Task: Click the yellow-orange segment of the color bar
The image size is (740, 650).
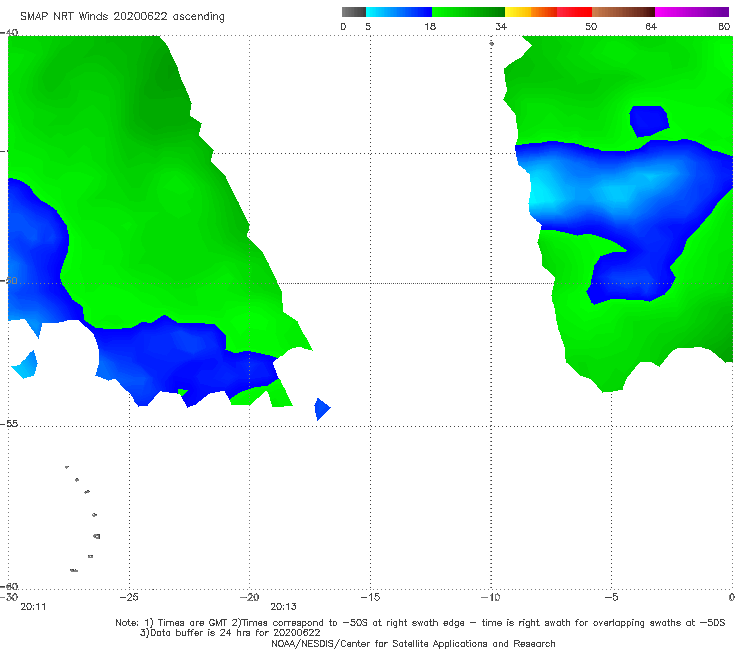Action: [x=531, y=12]
